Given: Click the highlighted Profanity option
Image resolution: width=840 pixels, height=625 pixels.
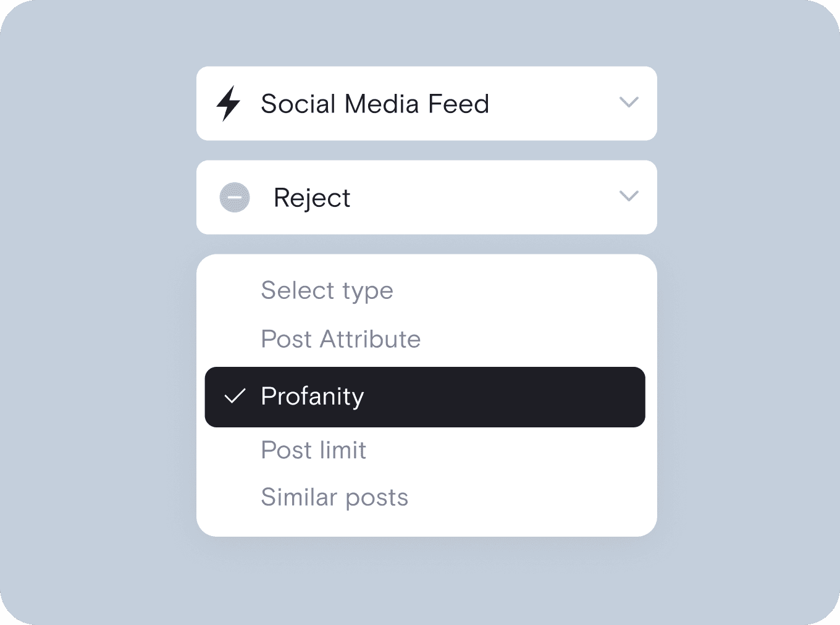Looking at the screenshot, I should point(425,397).
